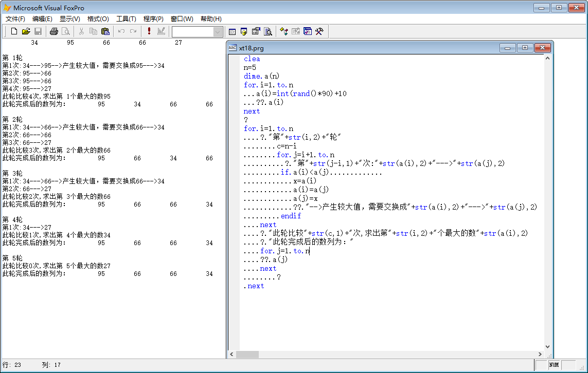The image size is (588, 373).
Task: Click the "第 5轮" output line
Action: (12, 258)
